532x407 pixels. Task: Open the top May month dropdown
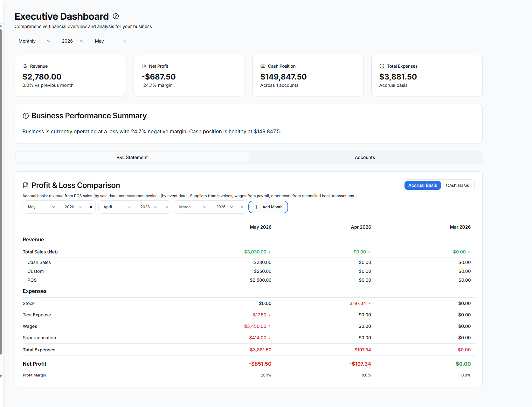111,41
